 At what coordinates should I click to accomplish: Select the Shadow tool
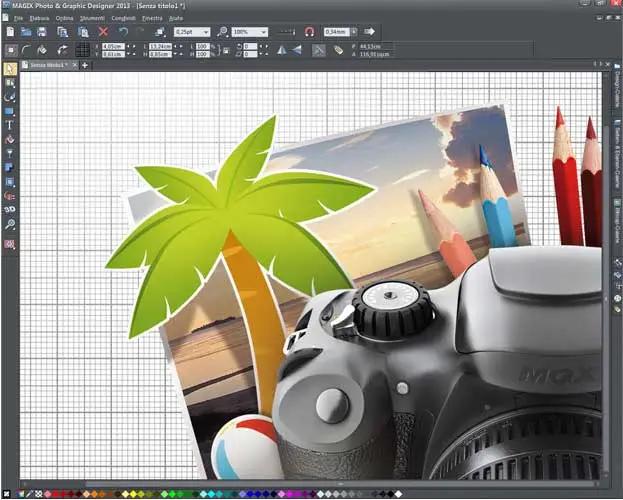click(x=10, y=167)
